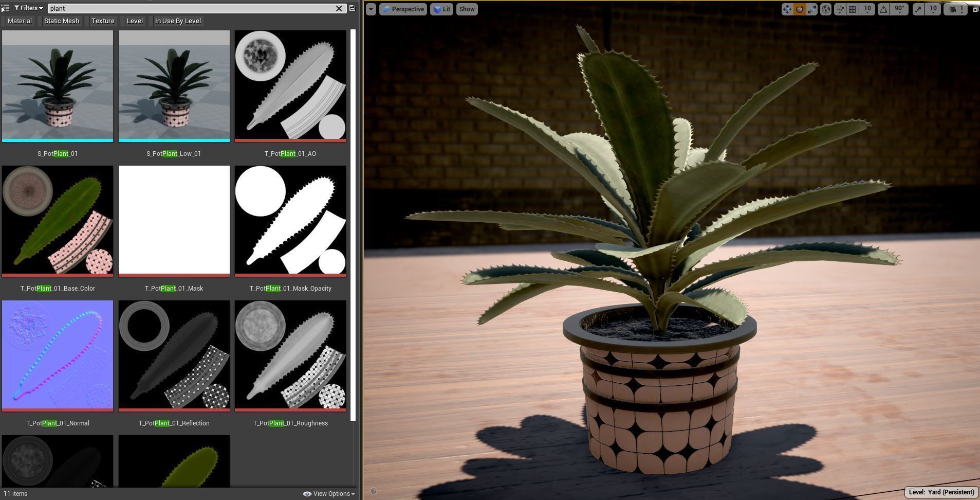The image size is (980, 500).
Task: Select the S_PotPlant_01 static mesh thumbnail
Action: tap(58, 86)
